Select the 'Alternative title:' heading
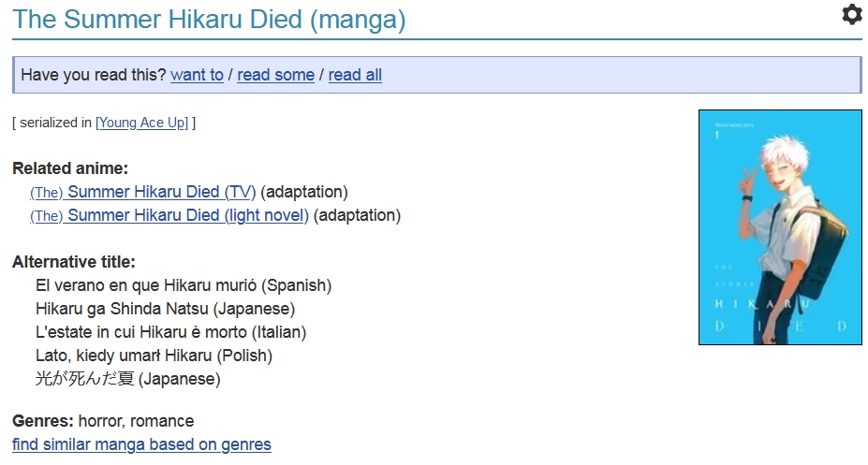Screen dimensions: 868x465 [74, 262]
